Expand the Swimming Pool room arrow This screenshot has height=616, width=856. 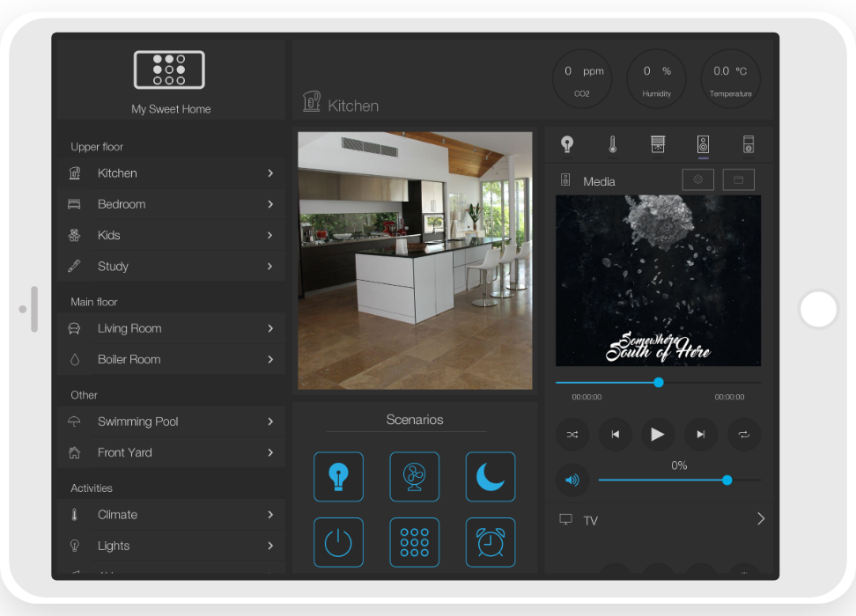click(x=270, y=422)
